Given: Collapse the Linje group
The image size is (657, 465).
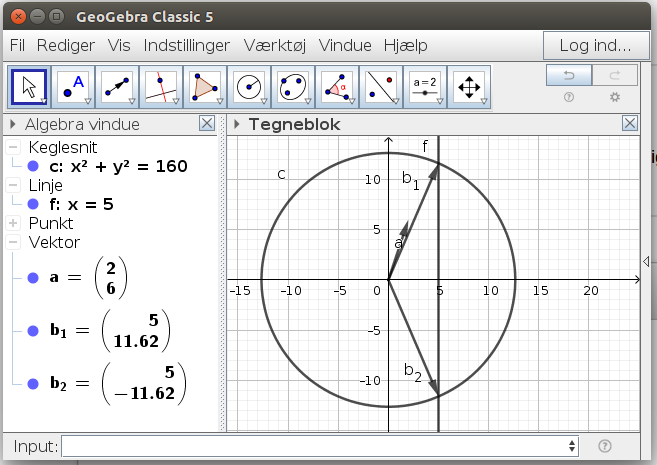Looking at the screenshot, I should pyautogui.click(x=13, y=185).
